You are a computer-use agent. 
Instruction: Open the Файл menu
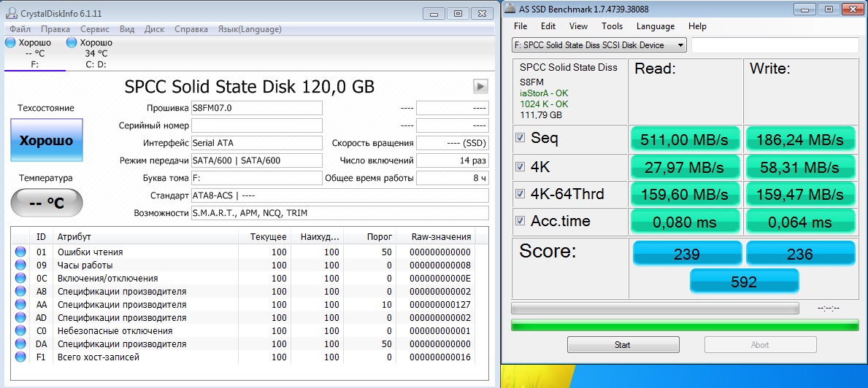pos(20,28)
